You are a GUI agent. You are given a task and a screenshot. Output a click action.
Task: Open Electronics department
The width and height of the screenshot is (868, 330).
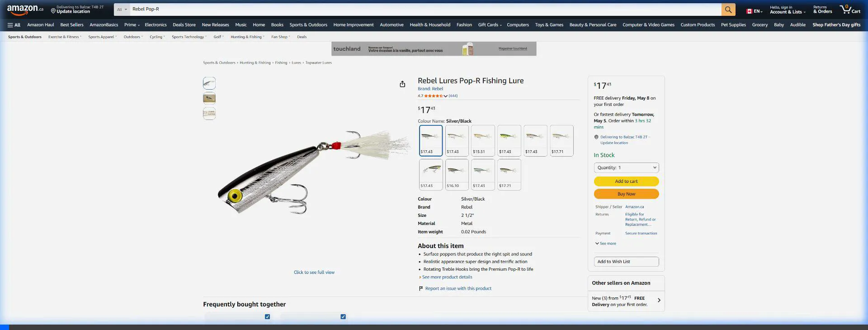(x=156, y=25)
